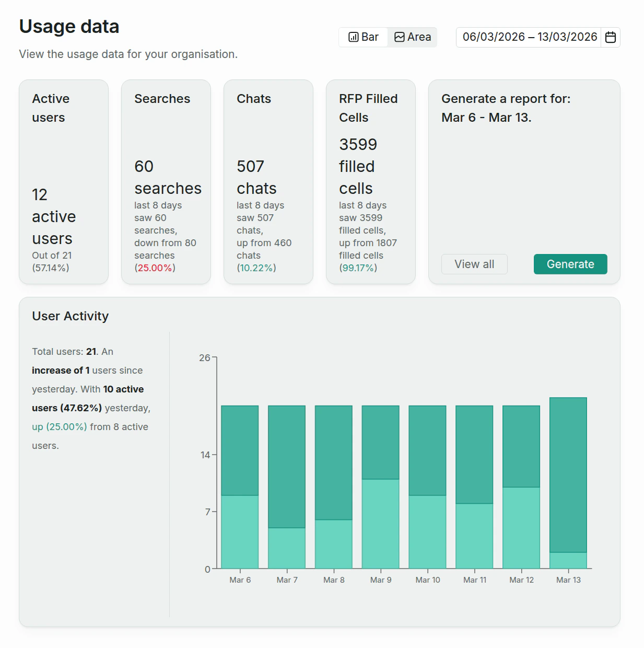Image resolution: width=644 pixels, height=648 pixels.
Task: Click the red (25.00%) decline in Searches card
Action: point(154,268)
